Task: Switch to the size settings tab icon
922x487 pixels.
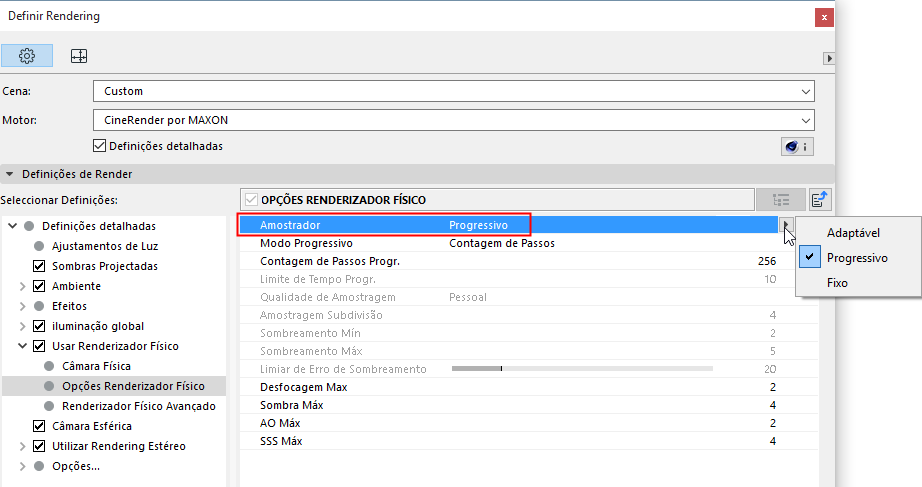Action: point(79,56)
